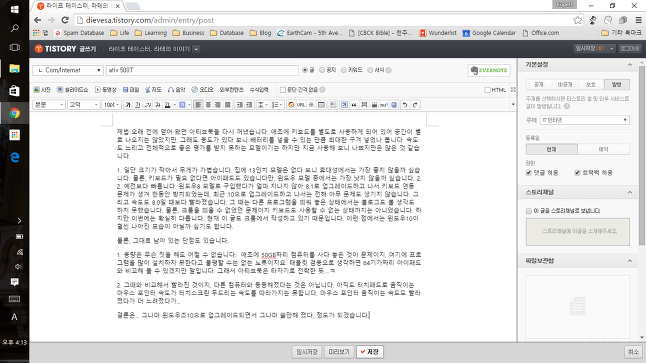Insert music with 음악 tool
Viewport: 646px width, 363px height.
[176, 89]
